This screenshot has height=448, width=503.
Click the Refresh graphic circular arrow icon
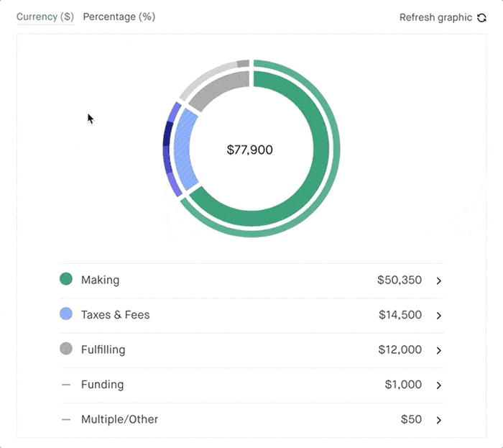(481, 17)
